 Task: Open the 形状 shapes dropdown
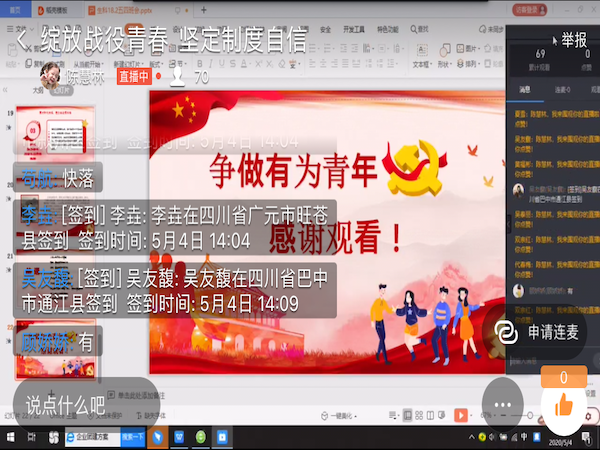444,56
